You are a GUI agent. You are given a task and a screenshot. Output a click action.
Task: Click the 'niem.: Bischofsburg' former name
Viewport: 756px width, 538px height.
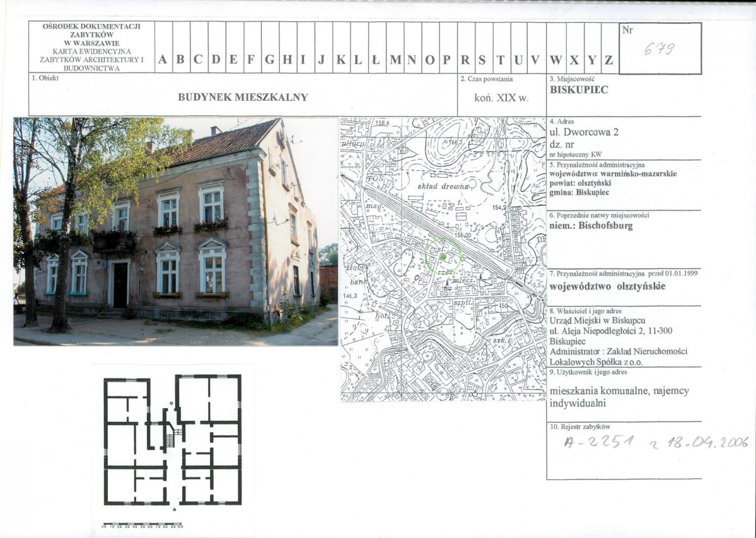591,225
